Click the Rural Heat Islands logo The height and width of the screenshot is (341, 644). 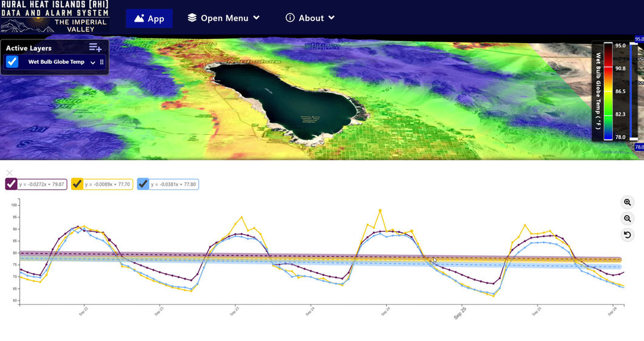[x=55, y=17]
